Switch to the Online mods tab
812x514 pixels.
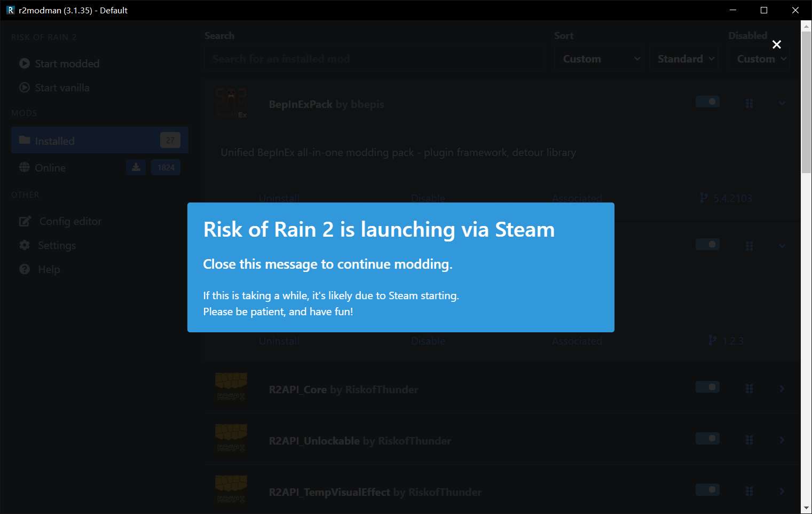click(x=50, y=168)
